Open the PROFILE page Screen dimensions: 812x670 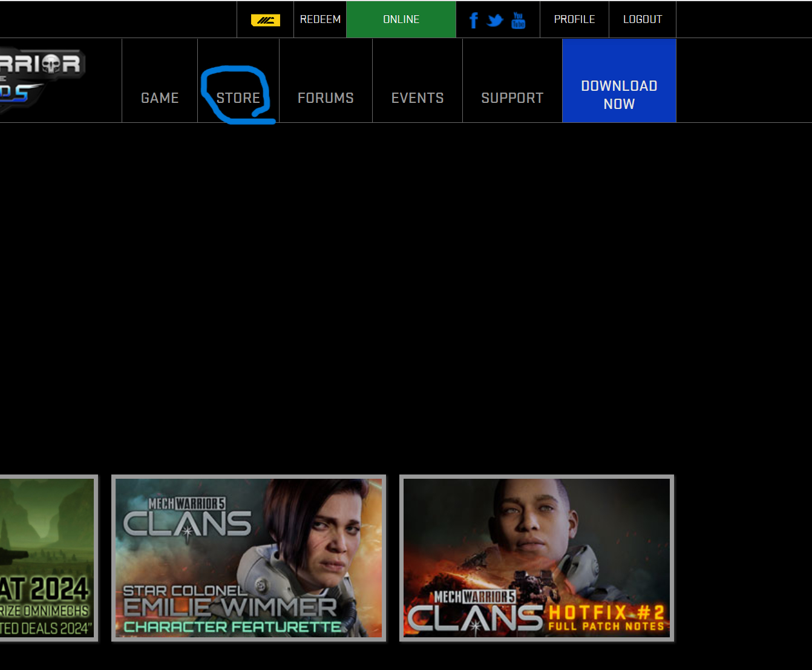[x=575, y=19]
